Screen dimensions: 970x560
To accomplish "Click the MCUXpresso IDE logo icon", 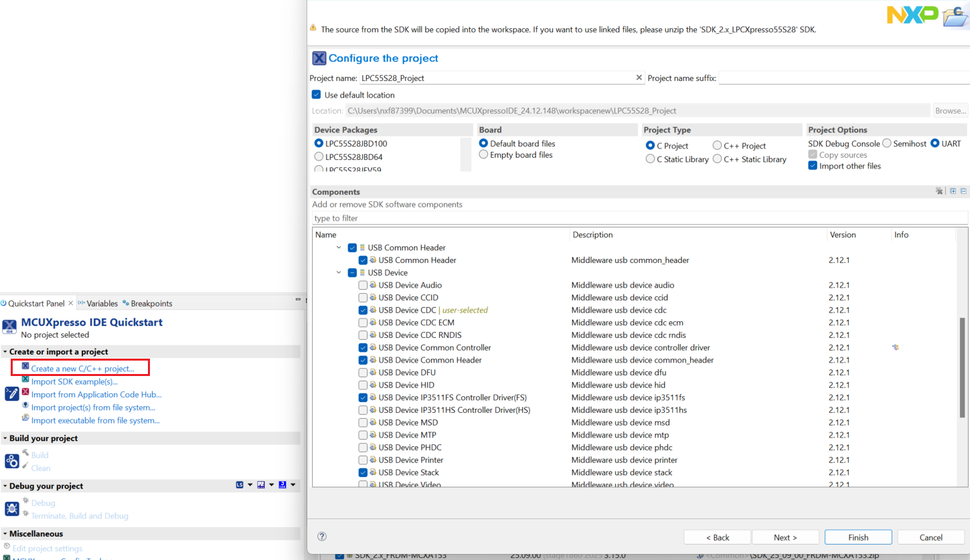I will pos(9,327).
